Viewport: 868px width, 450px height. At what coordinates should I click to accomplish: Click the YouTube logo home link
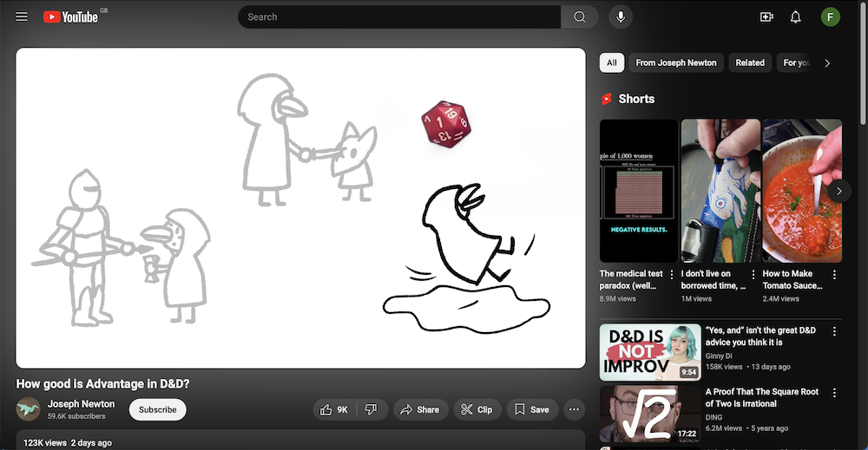(71, 16)
